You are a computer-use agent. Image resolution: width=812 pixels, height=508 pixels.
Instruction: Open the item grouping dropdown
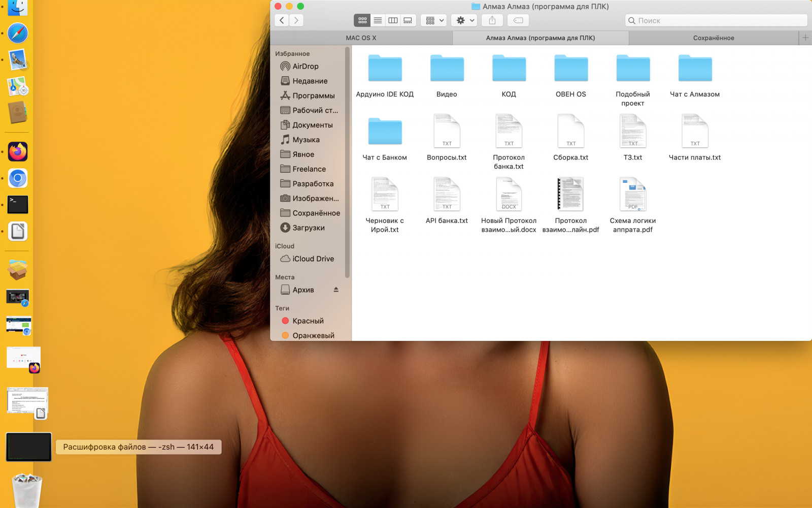[434, 20]
